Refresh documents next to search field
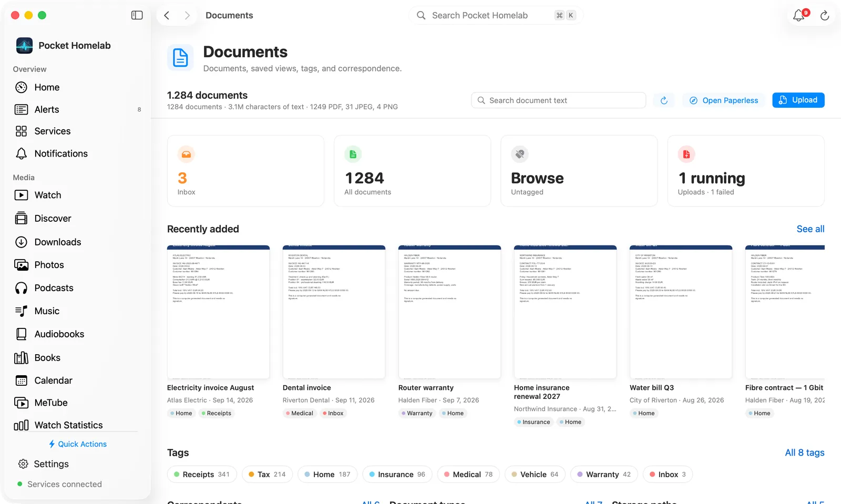Screen dimensions: 841x504 point(664,100)
